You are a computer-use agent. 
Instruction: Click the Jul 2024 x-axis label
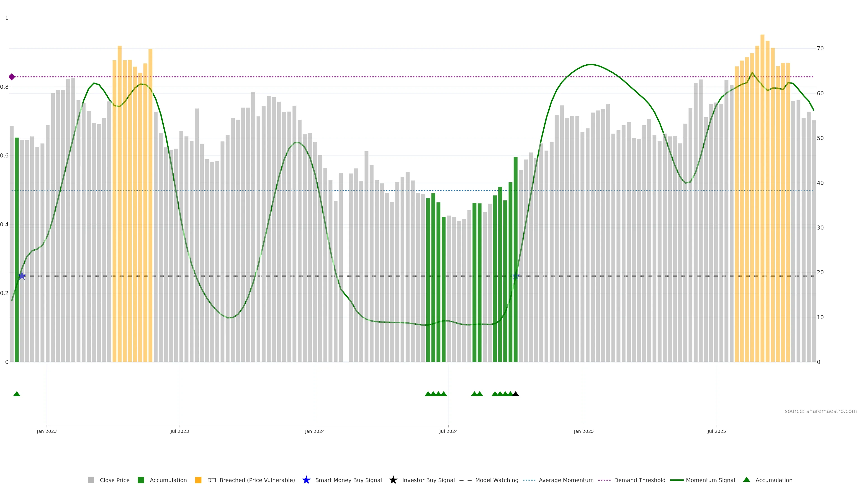448,432
